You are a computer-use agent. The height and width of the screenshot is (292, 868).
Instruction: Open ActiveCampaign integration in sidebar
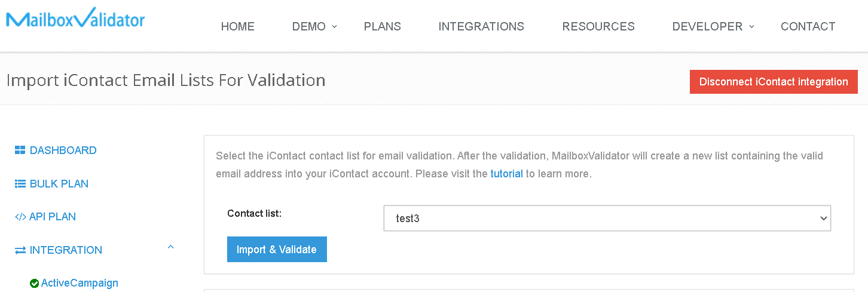[x=80, y=283]
